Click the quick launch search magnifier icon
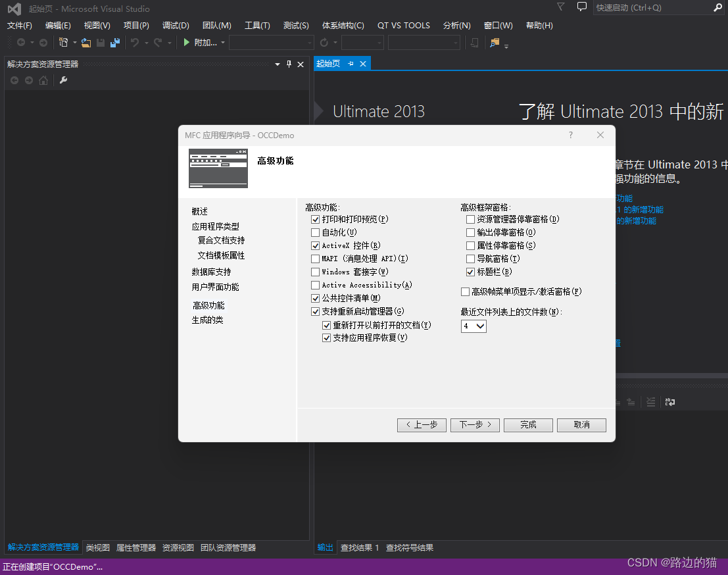 click(717, 7)
